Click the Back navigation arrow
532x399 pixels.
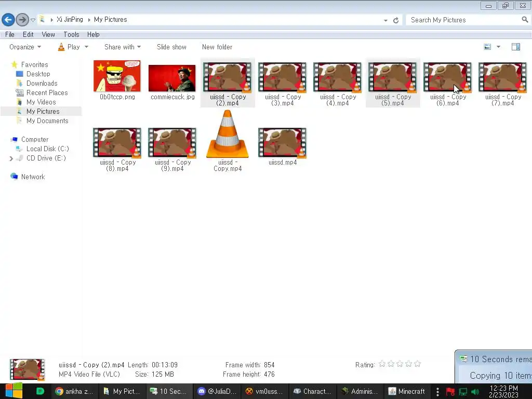point(8,20)
